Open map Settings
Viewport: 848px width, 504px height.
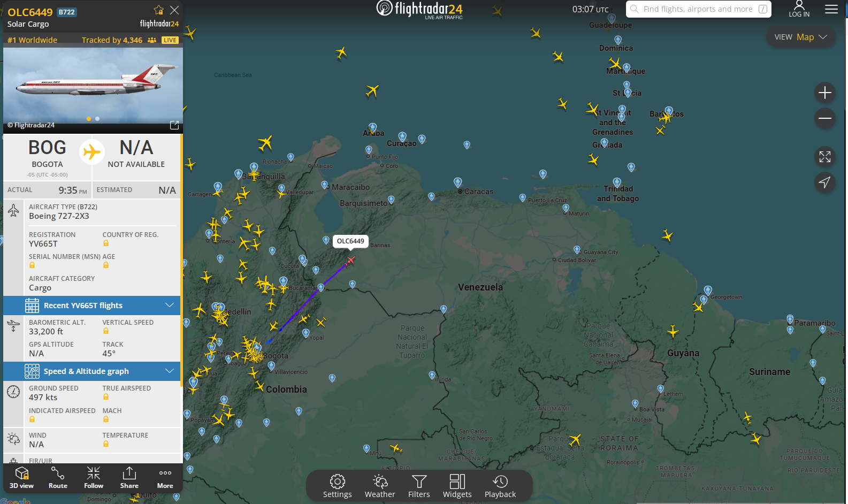tap(338, 486)
